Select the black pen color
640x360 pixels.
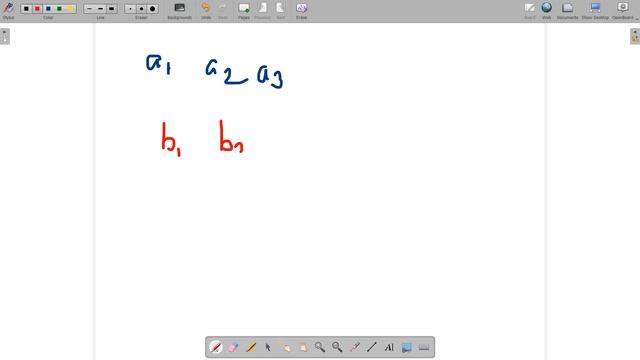tap(26, 9)
